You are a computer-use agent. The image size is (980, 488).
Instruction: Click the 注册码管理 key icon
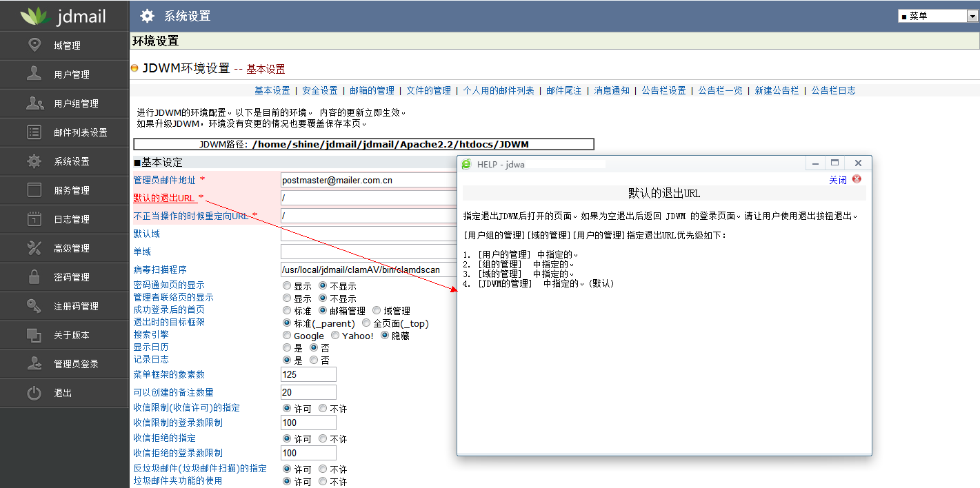click(x=34, y=305)
